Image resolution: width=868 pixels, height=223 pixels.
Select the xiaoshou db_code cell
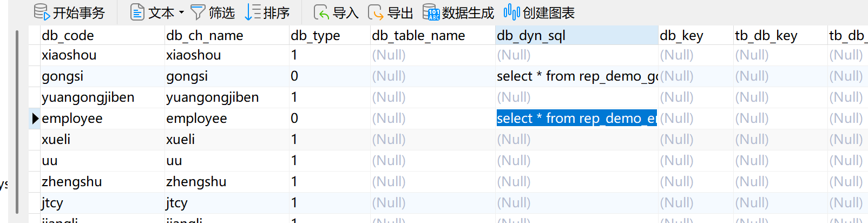(x=102, y=55)
